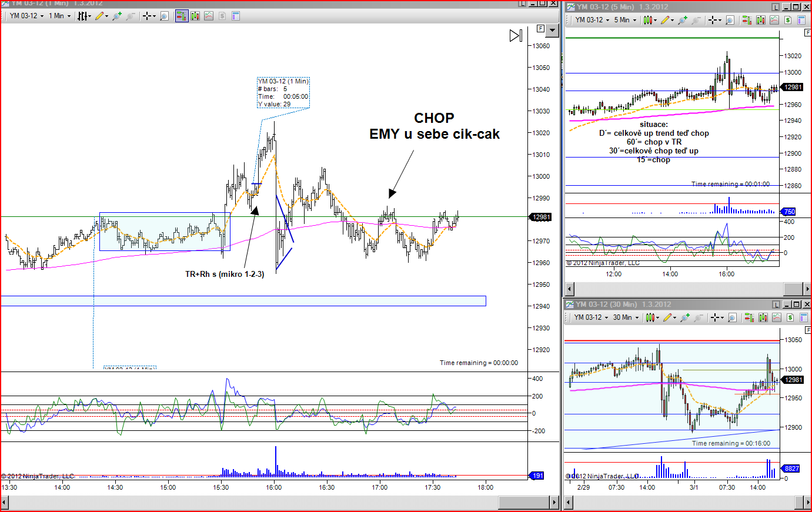The height and width of the screenshot is (512, 812).
Task: Select cross hair cursor in 30 Min chart
Action: [x=716, y=317]
